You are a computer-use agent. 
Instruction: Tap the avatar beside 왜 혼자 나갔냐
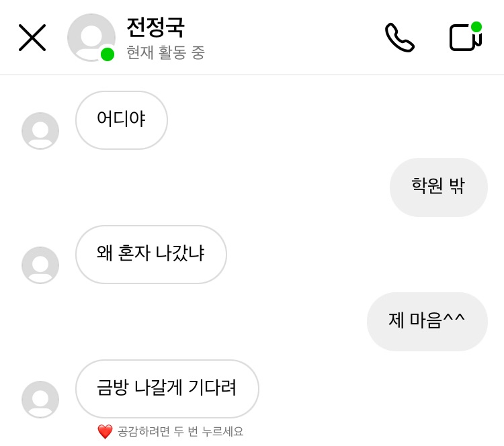tap(40, 265)
